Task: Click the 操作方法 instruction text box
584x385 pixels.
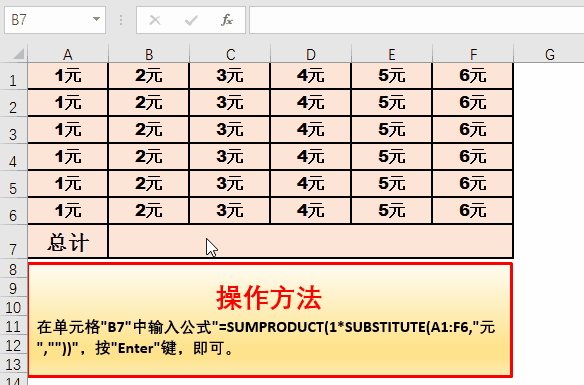Action: click(x=270, y=320)
